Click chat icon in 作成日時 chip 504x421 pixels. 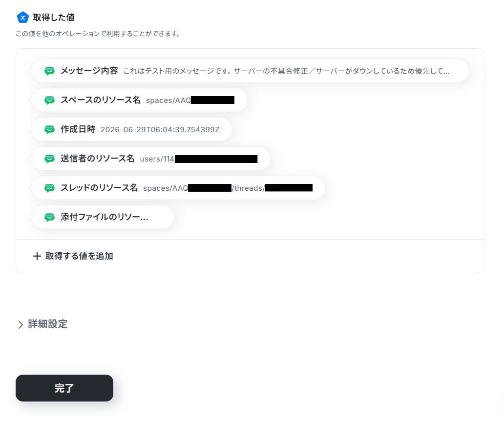coord(49,129)
